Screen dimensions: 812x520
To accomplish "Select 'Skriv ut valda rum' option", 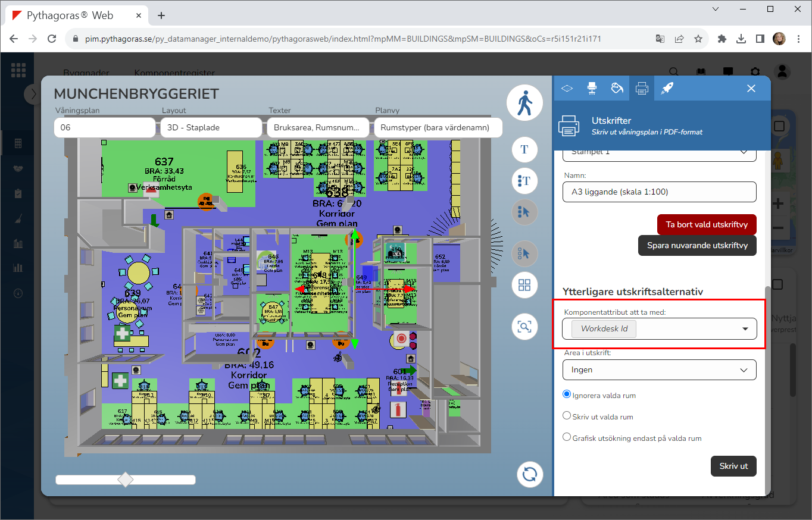I will (567, 416).
